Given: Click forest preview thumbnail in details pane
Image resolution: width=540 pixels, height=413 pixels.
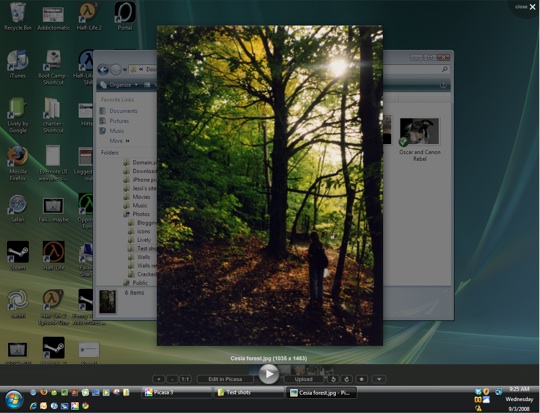Looking at the screenshot, I should coord(107,301).
